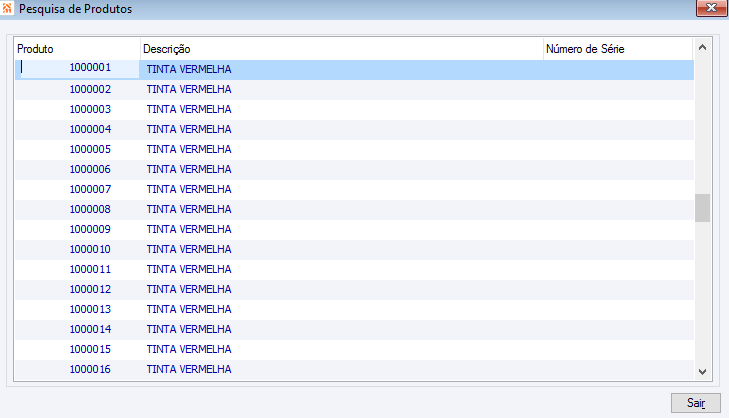This screenshot has height=418, width=729.
Task: Select product code 1000007
Action: 90,189
